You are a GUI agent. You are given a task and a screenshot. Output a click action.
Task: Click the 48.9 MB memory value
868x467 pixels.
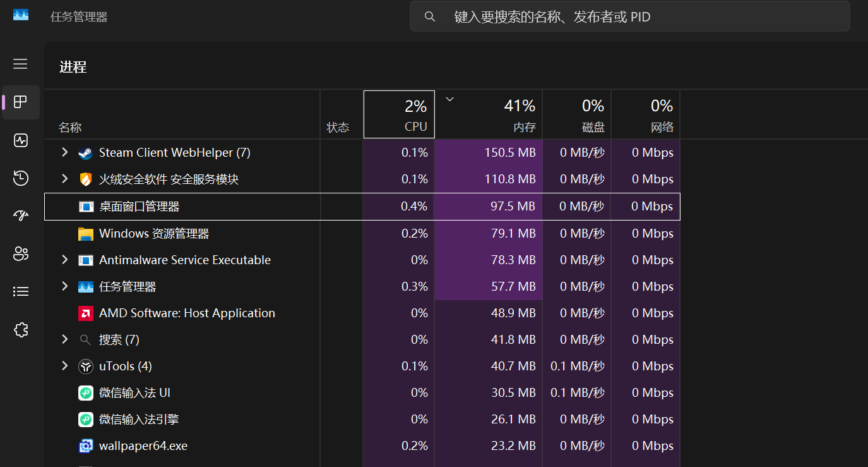(x=513, y=313)
